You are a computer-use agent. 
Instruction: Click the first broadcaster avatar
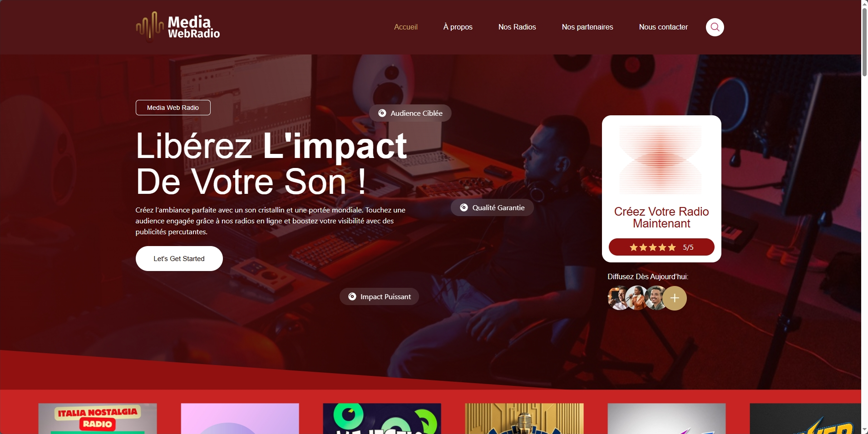(618, 298)
